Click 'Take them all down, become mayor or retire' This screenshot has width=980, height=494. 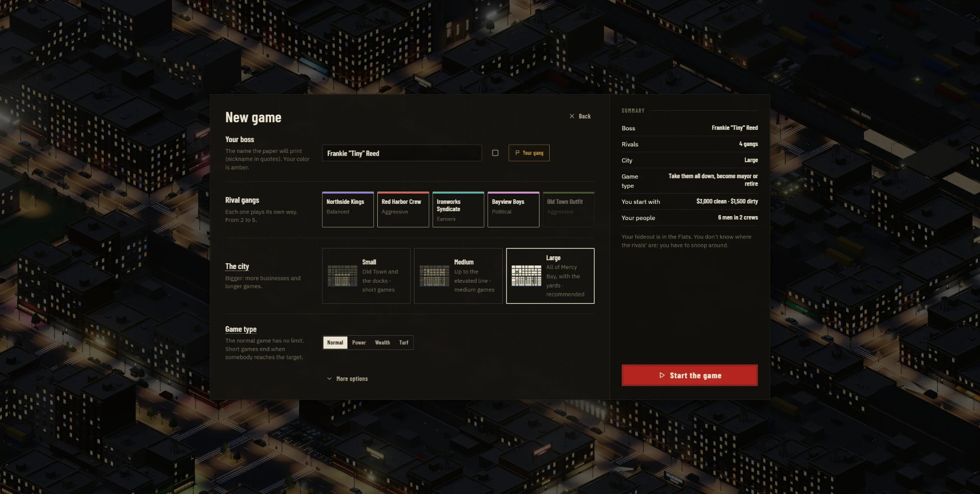[x=713, y=180]
